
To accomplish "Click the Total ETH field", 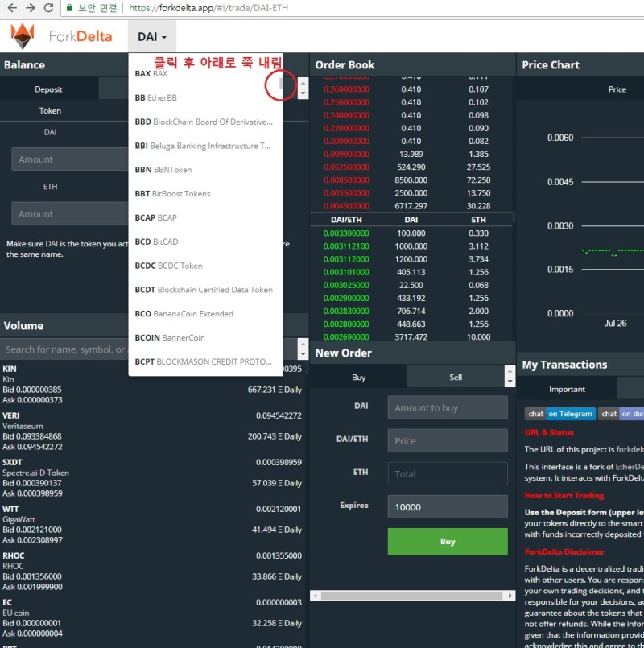I will 448,474.
